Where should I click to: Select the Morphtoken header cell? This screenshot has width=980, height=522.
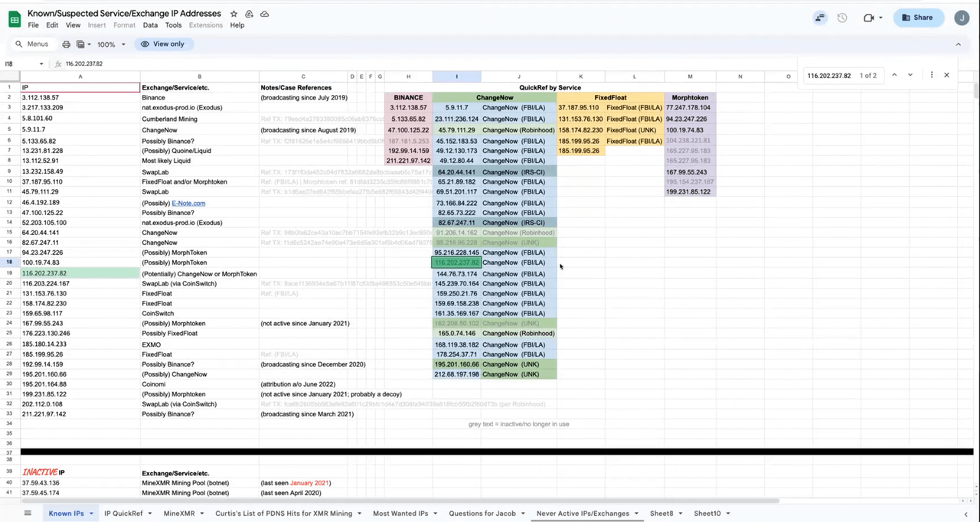[690, 98]
